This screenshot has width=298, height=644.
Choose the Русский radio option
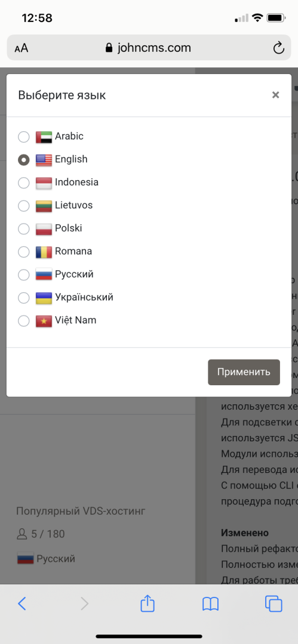pyautogui.click(x=24, y=275)
